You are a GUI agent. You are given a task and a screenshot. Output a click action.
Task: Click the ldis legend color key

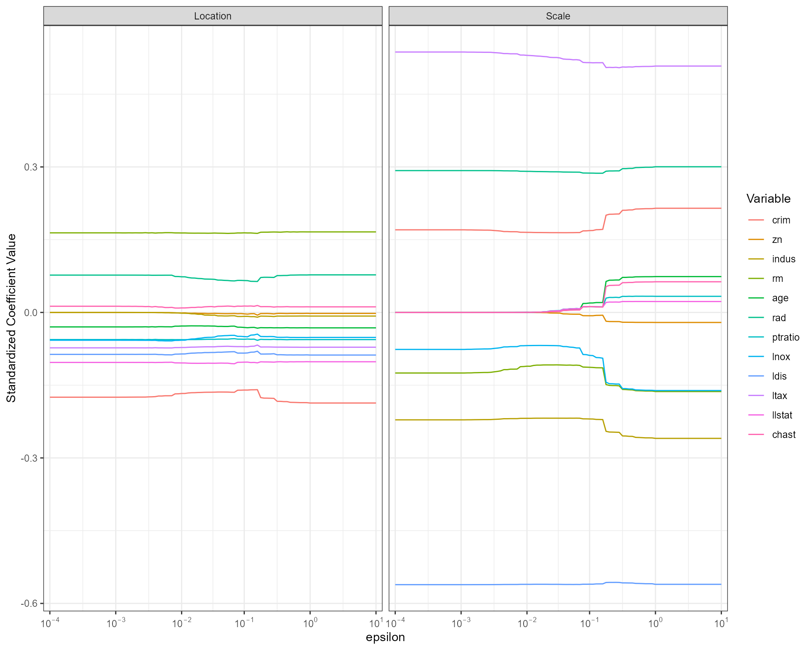(756, 376)
